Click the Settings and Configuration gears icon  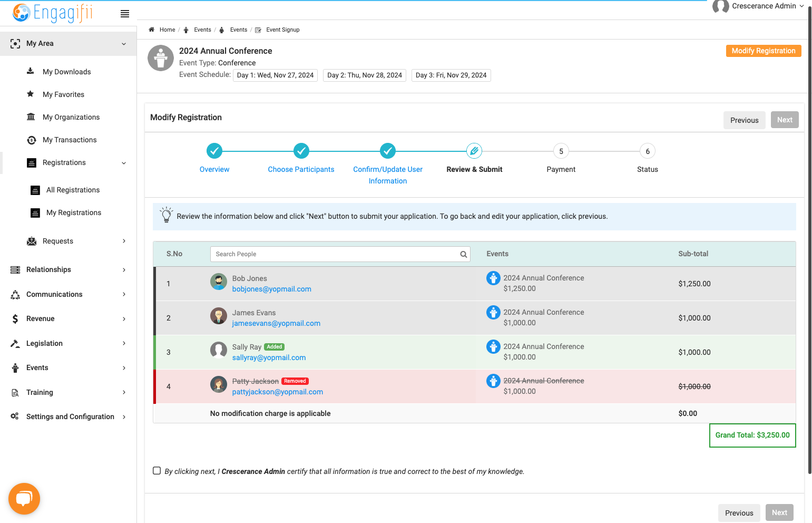pos(15,417)
